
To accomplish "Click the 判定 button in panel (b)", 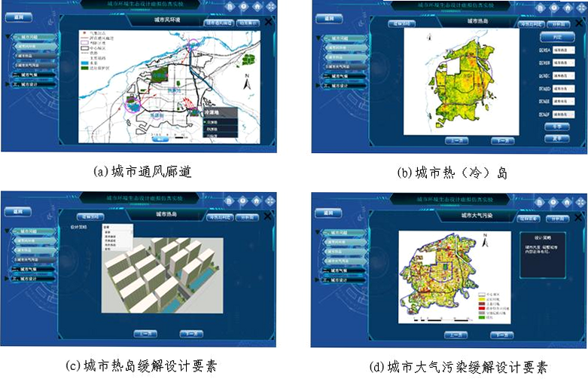I will click(557, 37).
